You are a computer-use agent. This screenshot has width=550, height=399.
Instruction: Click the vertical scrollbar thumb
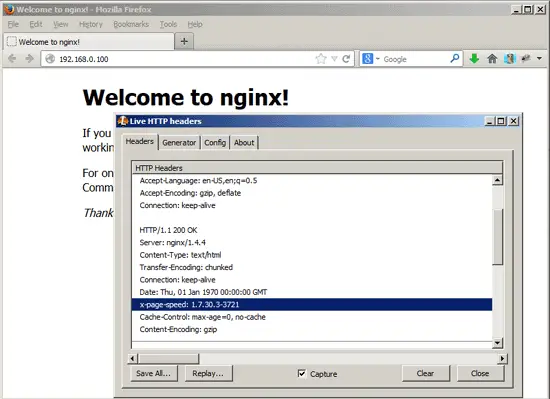coord(497,237)
